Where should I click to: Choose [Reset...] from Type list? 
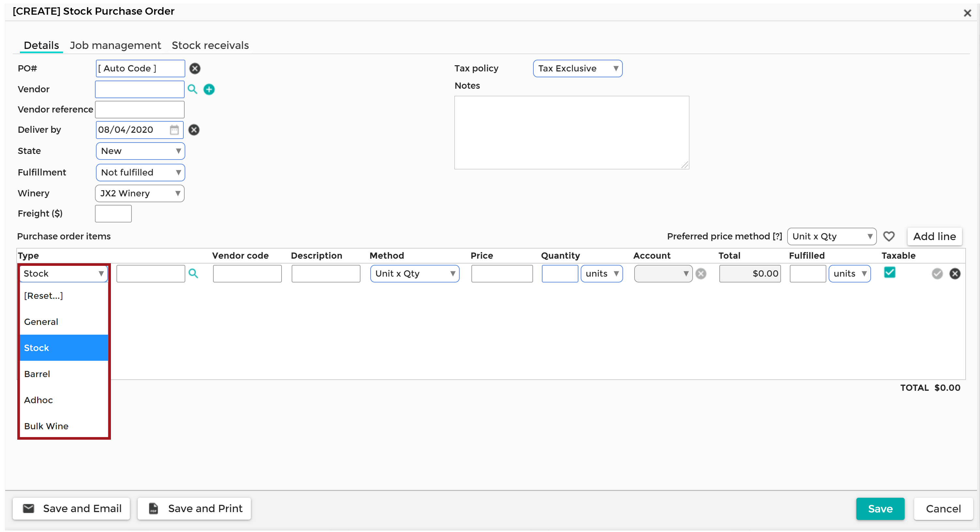tap(64, 296)
